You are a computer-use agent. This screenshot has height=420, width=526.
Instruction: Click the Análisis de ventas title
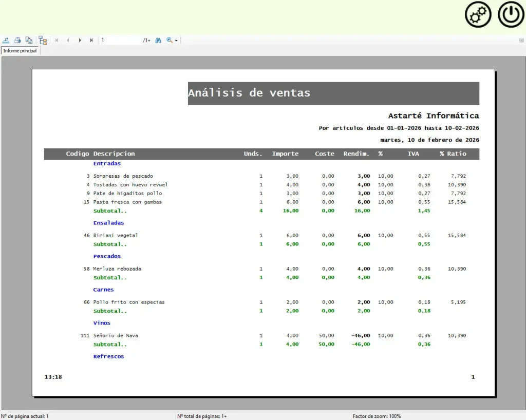click(249, 93)
